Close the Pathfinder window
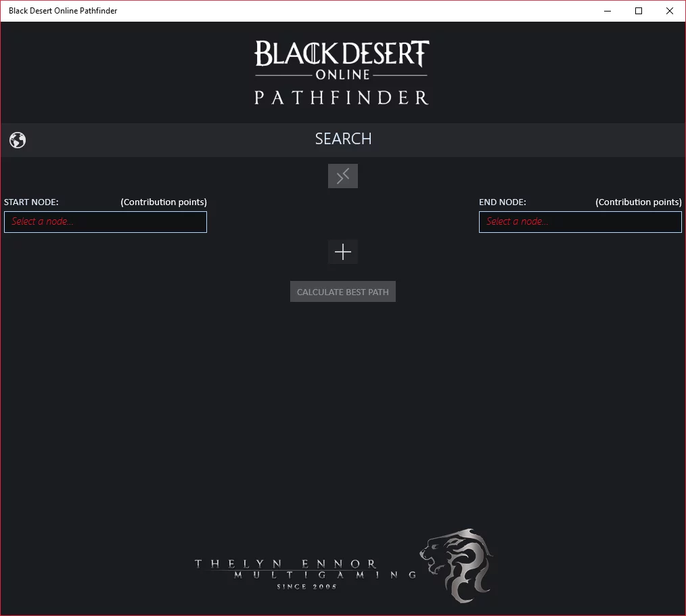 [669, 11]
